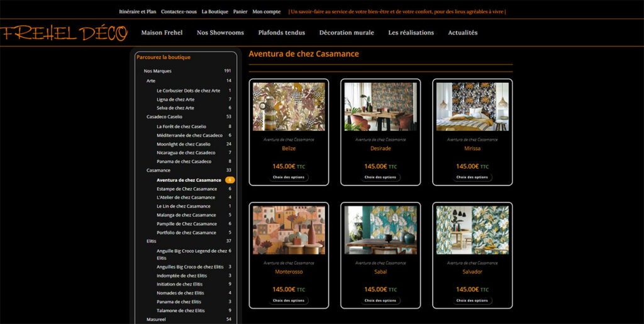Viewport: 644px width, 324px height.
Task: Open Anguille Big Croco Legend de chez Elitis
Action: tap(192, 254)
